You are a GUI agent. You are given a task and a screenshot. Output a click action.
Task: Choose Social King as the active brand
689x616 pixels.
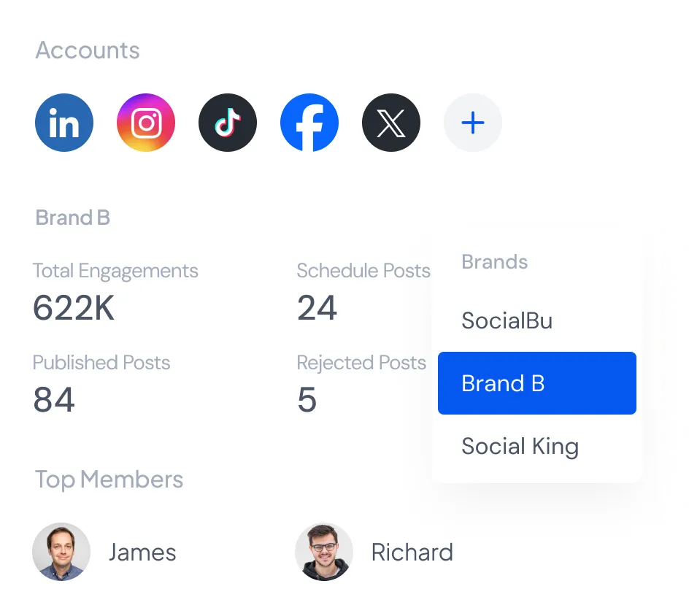[520, 446]
